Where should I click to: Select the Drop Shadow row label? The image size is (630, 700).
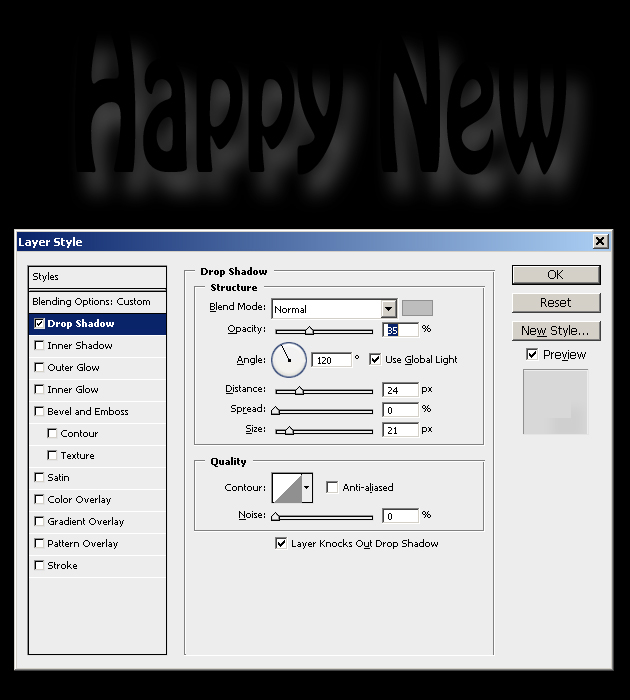tap(81, 324)
